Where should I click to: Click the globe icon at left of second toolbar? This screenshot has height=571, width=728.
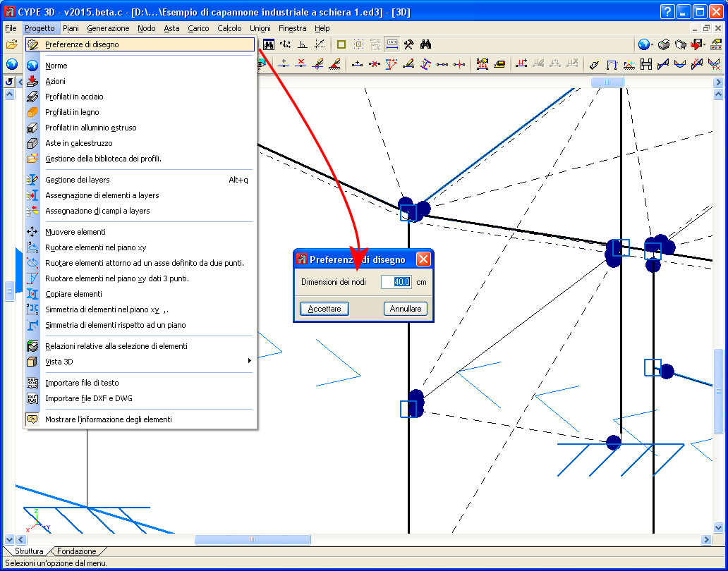coord(11,64)
